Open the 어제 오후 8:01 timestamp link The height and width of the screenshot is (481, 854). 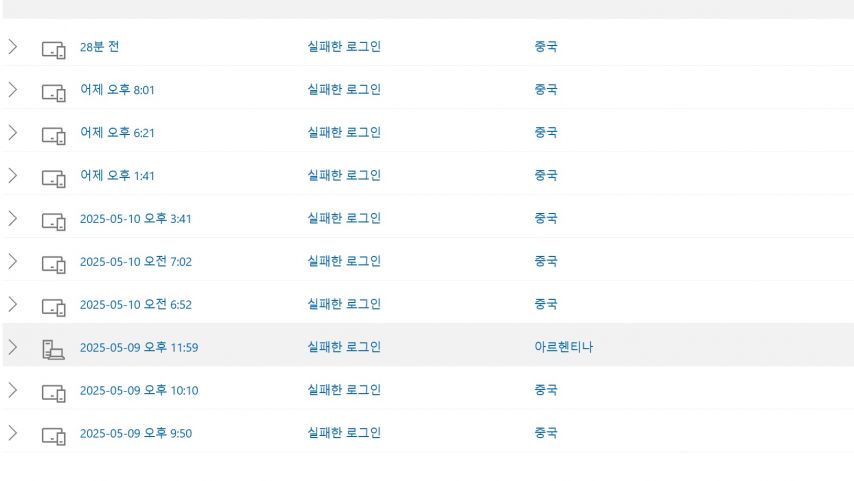pos(117,90)
